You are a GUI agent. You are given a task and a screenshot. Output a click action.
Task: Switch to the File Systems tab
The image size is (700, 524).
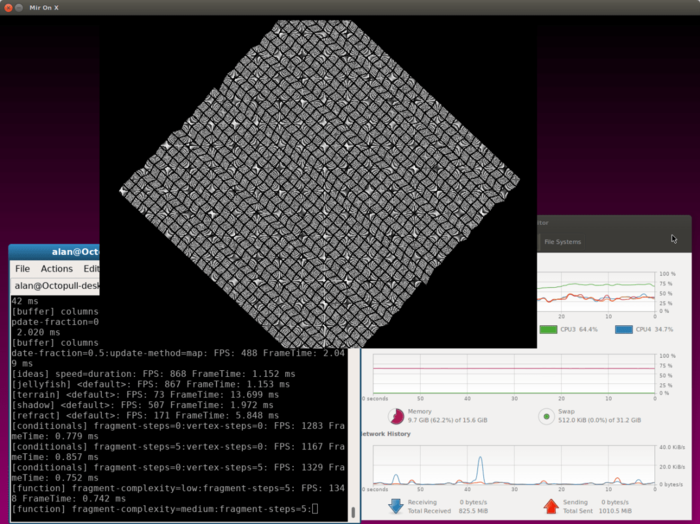562,242
